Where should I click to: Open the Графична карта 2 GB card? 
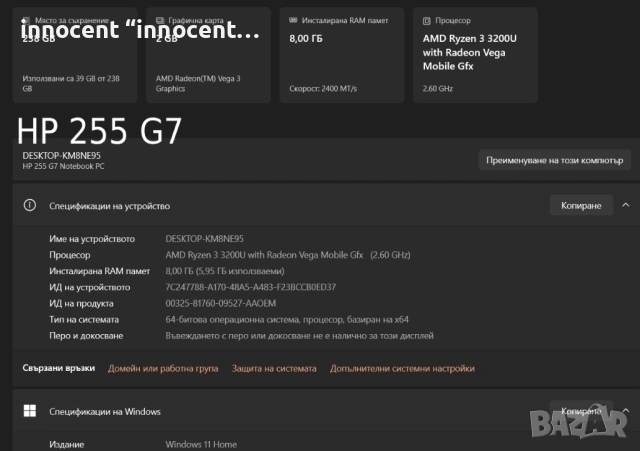(x=209, y=55)
